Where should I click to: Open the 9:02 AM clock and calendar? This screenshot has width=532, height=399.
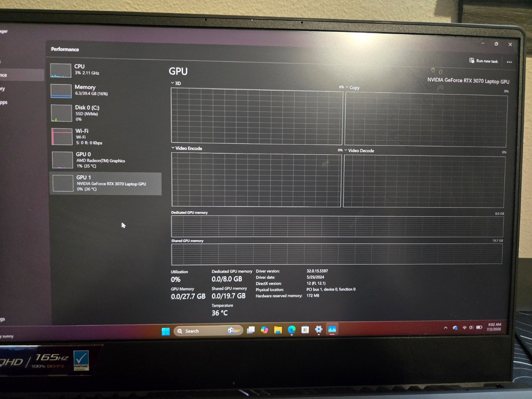pyautogui.click(x=494, y=327)
